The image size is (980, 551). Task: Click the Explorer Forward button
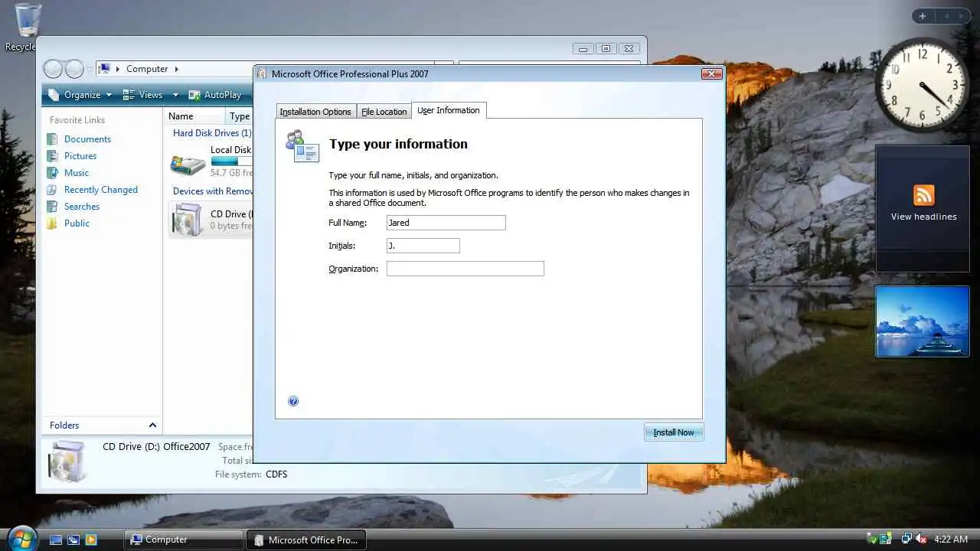click(74, 69)
